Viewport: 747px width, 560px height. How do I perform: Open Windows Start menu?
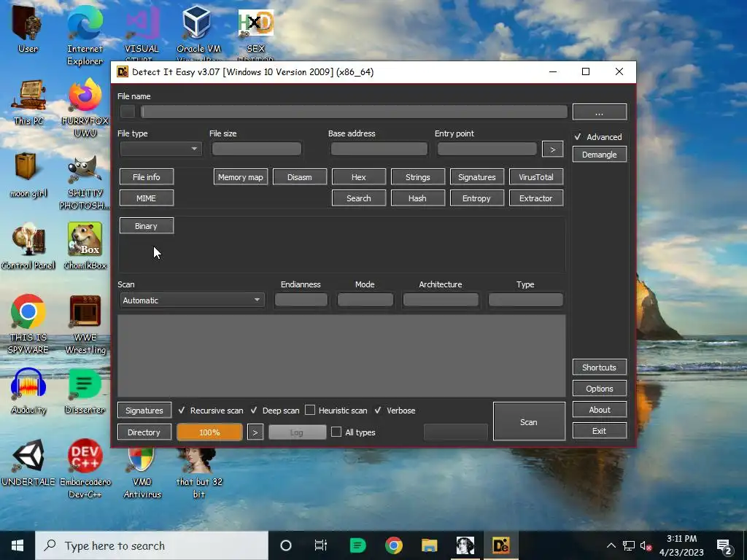18,545
